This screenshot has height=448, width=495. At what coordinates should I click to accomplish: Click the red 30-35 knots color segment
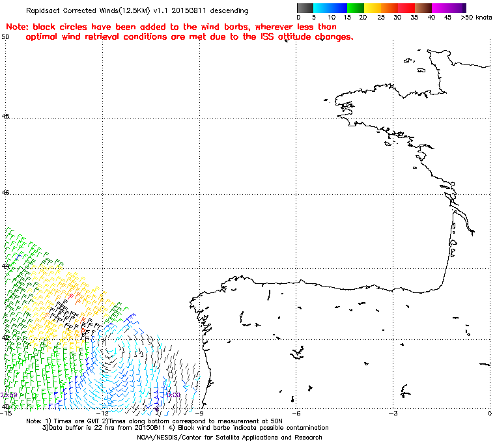tap(406, 8)
